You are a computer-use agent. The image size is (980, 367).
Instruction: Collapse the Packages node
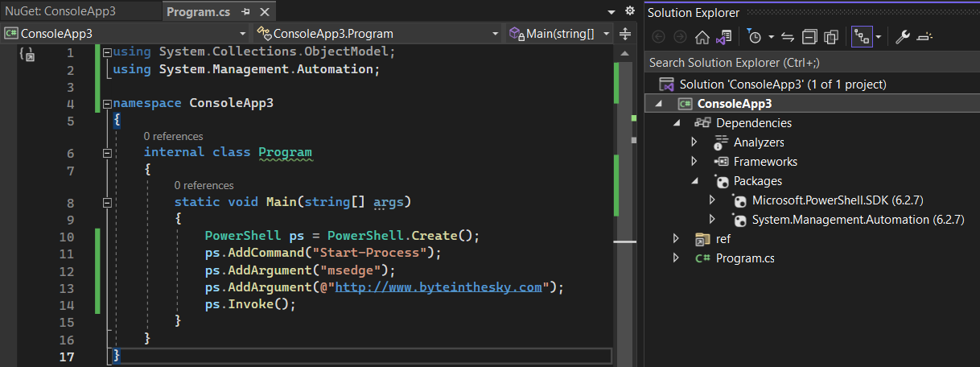point(695,181)
